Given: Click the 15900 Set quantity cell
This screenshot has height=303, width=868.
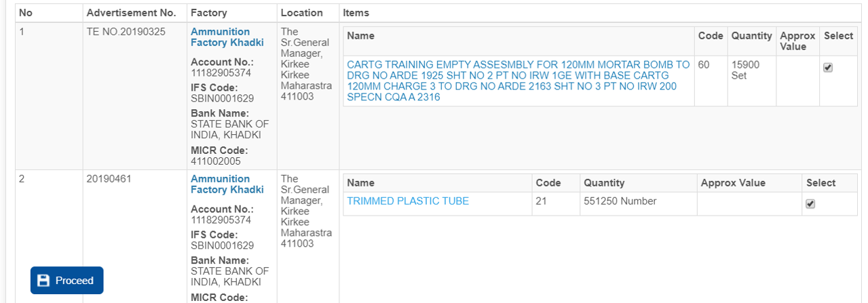Looking at the screenshot, I should point(745,70).
